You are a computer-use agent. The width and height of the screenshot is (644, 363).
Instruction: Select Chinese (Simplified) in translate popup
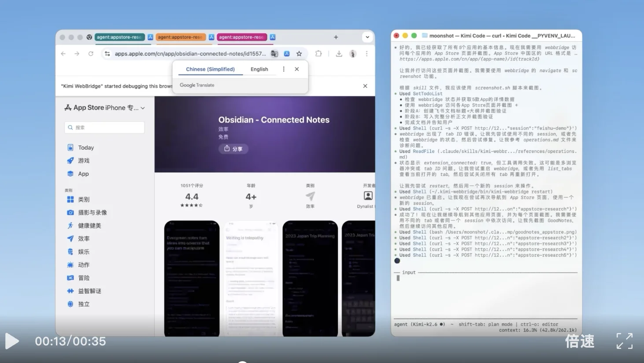point(210,69)
